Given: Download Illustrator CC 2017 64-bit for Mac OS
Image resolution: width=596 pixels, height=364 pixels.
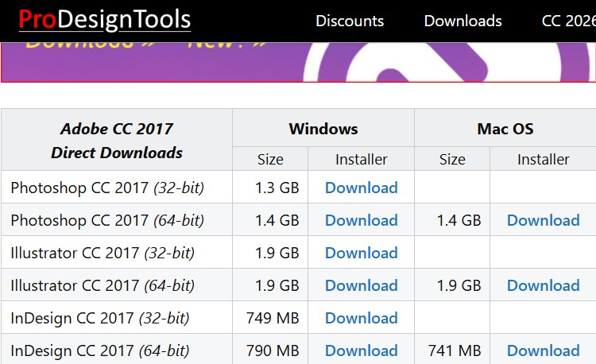Looking at the screenshot, I should coord(544,285).
